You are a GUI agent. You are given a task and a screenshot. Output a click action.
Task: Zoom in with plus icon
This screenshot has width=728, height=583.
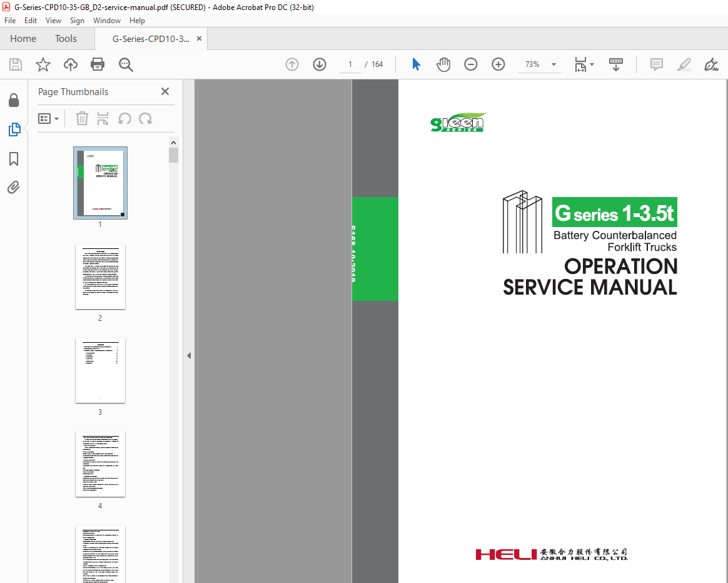[x=498, y=64]
